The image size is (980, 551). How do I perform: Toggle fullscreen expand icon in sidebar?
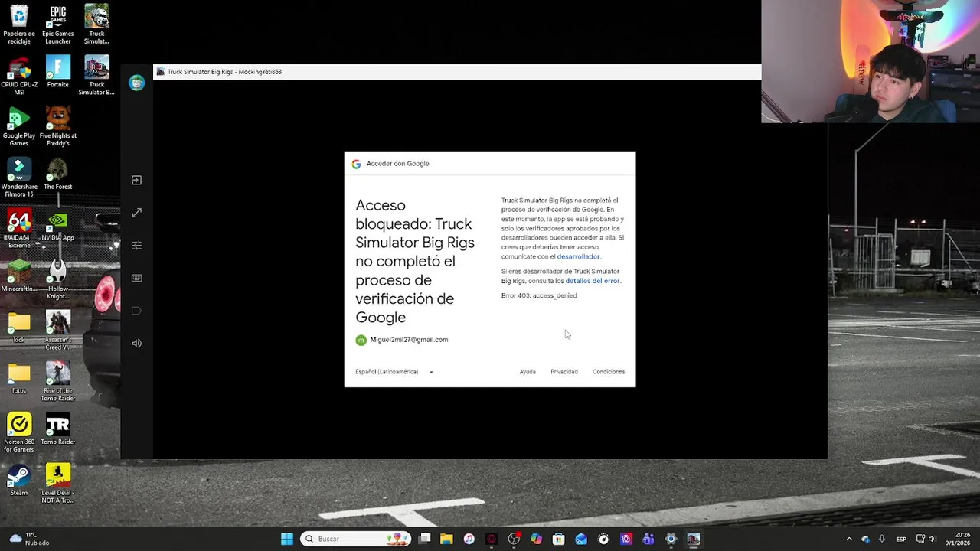tap(136, 213)
